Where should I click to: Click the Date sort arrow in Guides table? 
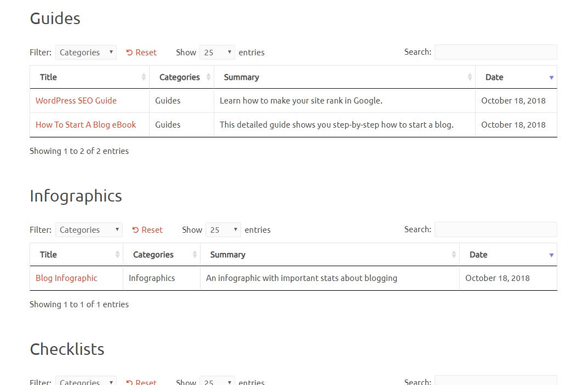point(551,77)
